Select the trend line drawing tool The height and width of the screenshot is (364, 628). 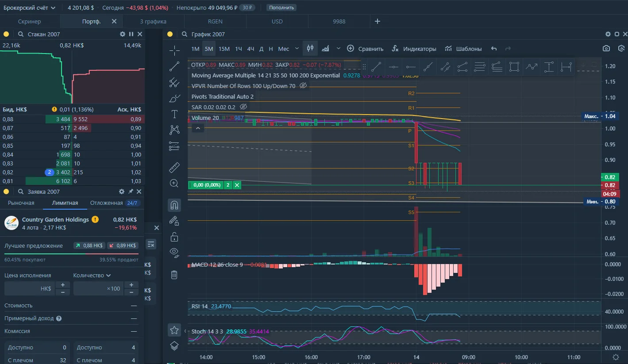[x=174, y=66]
